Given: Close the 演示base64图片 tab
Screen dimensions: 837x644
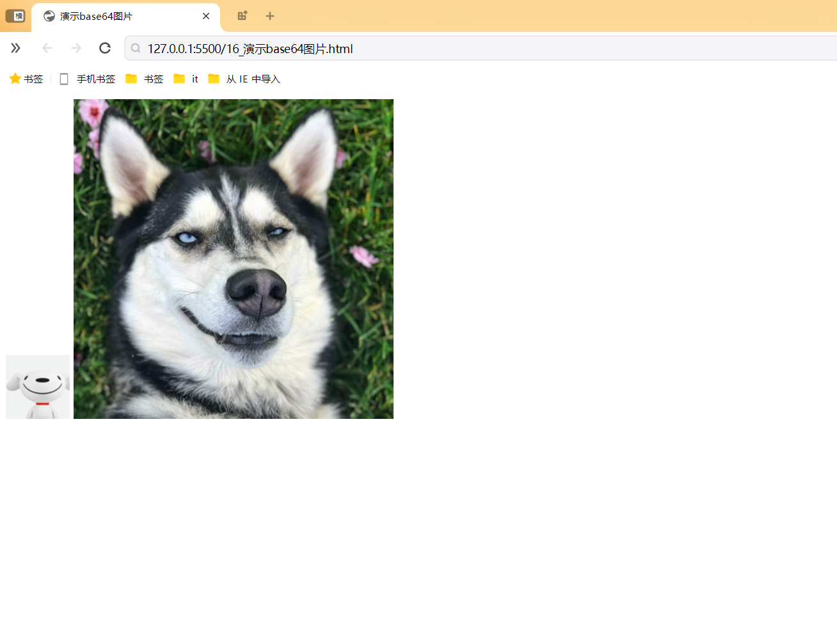Looking at the screenshot, I should point(206,16).
